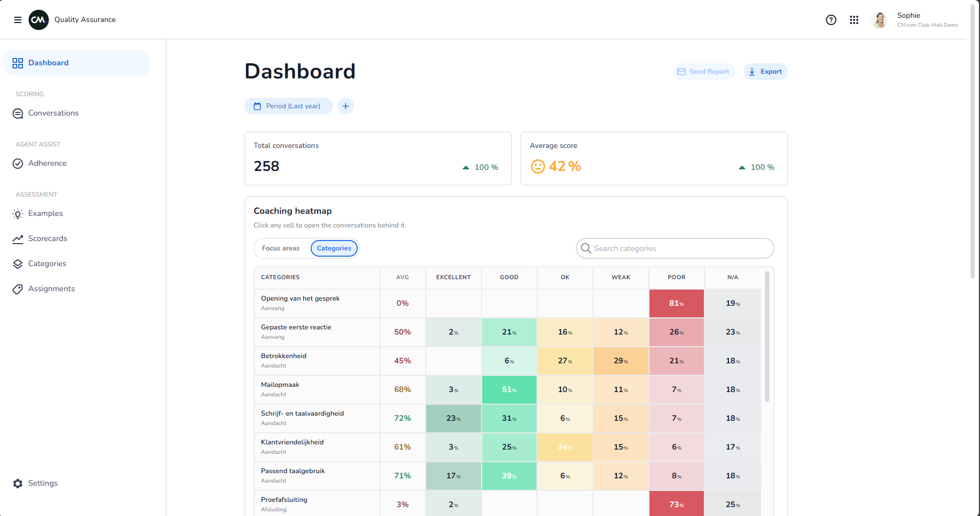Click the Conversations chat icon
980x516 pixels.
tap(18, 113)
